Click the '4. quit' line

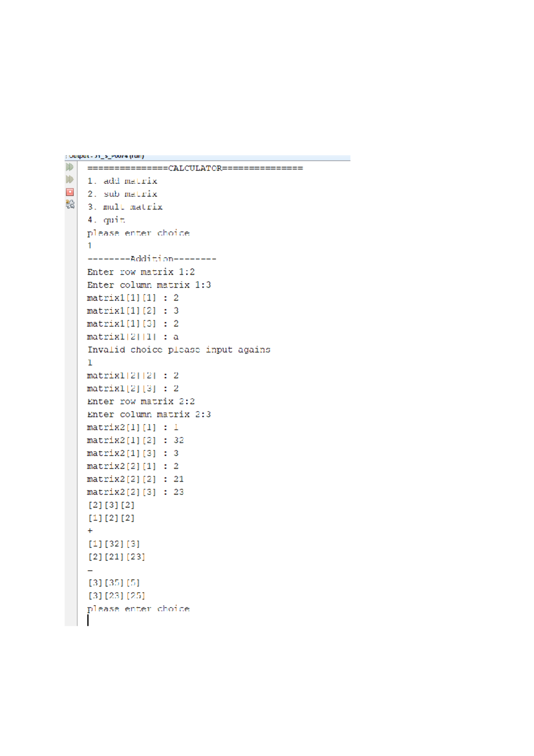(x=106, y=220)
